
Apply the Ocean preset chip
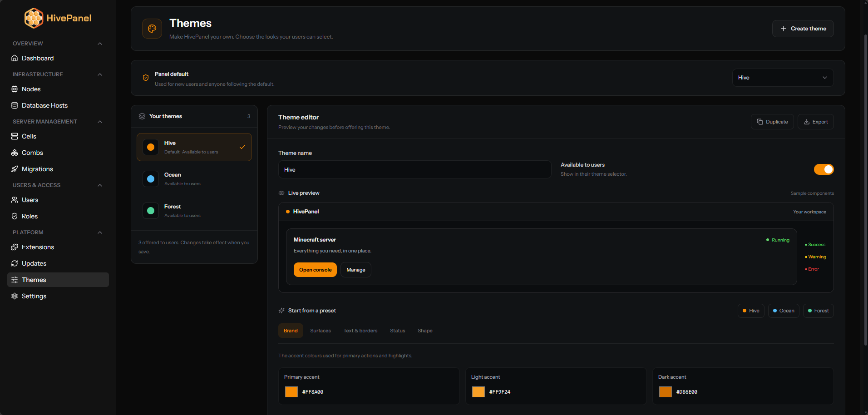point(784,311)
